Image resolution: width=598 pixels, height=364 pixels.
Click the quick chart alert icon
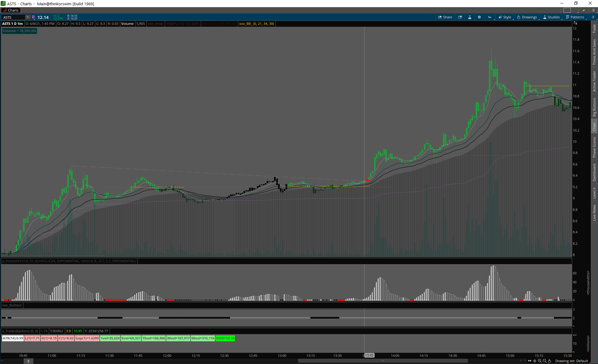click(x=460, y=17)
